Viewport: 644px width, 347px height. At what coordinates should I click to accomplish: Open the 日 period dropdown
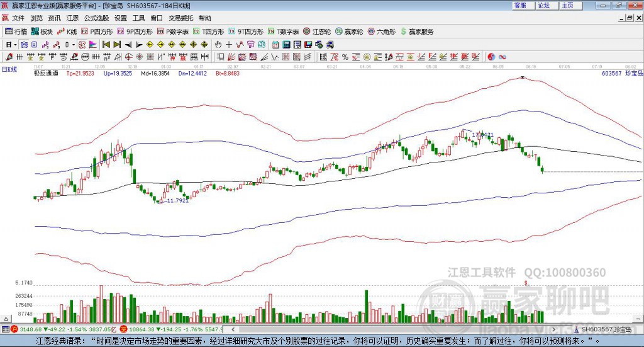pyautogui.click(x=11, y=45)
